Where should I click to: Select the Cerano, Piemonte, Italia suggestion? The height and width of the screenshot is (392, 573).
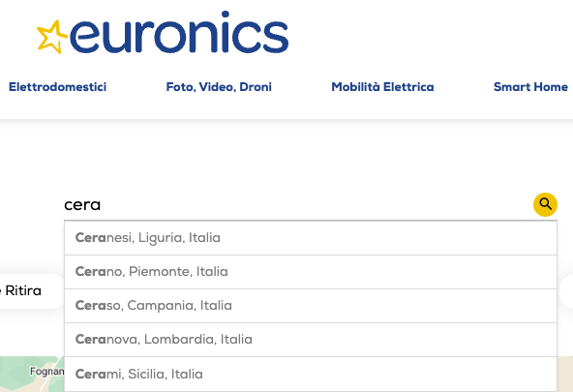click(x=311, y=272)
